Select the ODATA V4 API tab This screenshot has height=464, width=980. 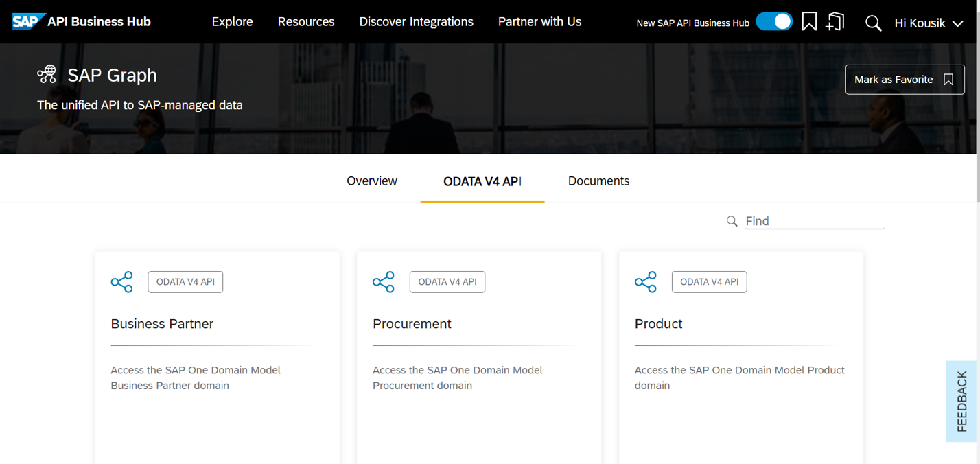point(482,181)
